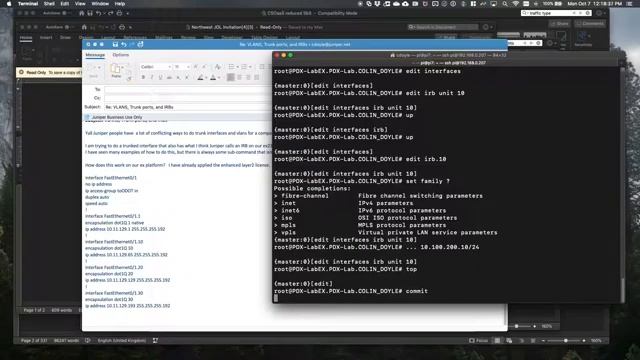Open the Paste options dropdown arrow

tap(123, 67)
